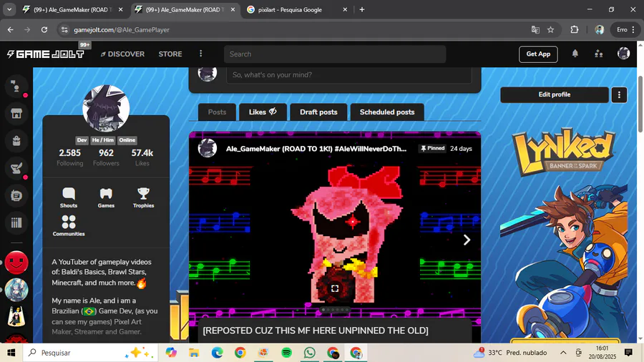The image size is (644, 362).
Task: Reload the current page
Action: [x=44, y=29]
